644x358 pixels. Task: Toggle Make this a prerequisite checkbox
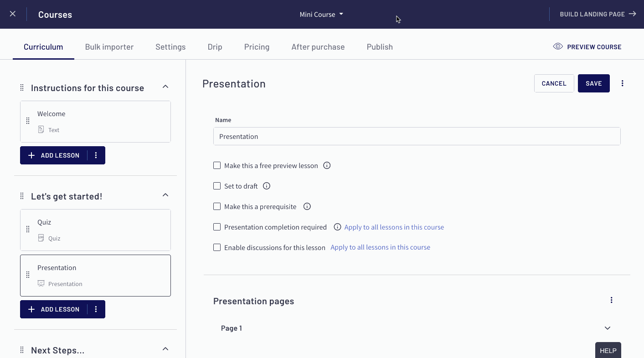click(217, 206)
